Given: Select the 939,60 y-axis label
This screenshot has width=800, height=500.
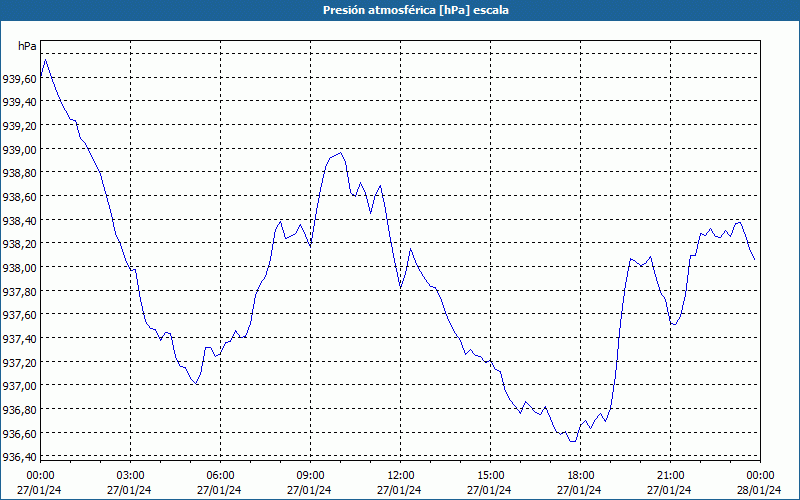Looking at the screenshot, I should pyautogui.click(x=19, y=78).
